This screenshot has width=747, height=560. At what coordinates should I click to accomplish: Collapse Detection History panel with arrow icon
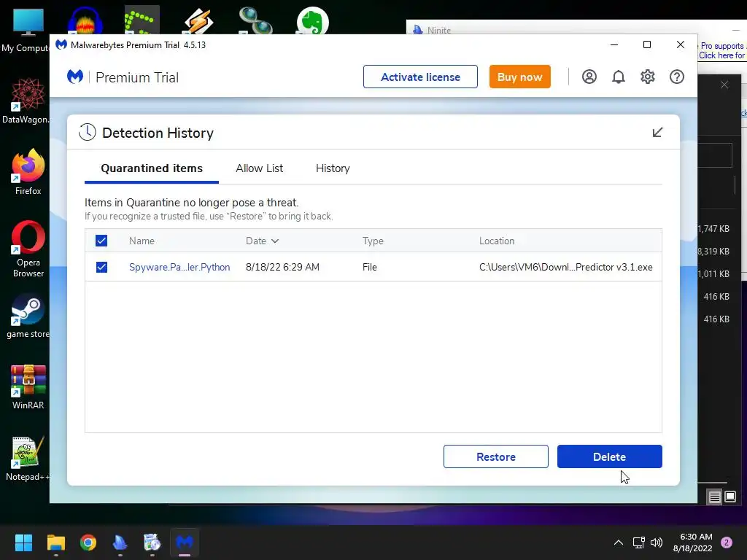pos(657,133)
